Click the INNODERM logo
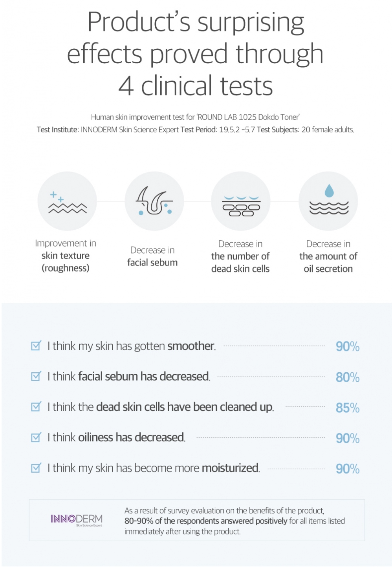 point(77,519)
